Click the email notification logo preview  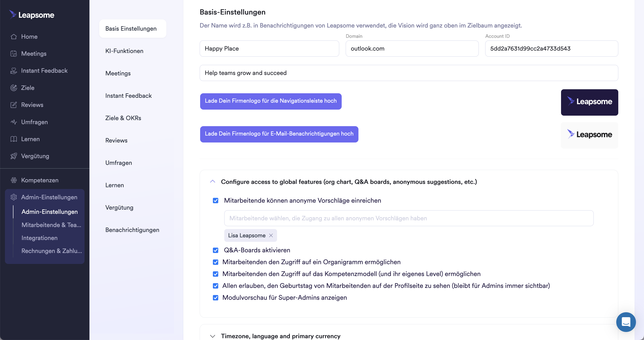[589, 135]
